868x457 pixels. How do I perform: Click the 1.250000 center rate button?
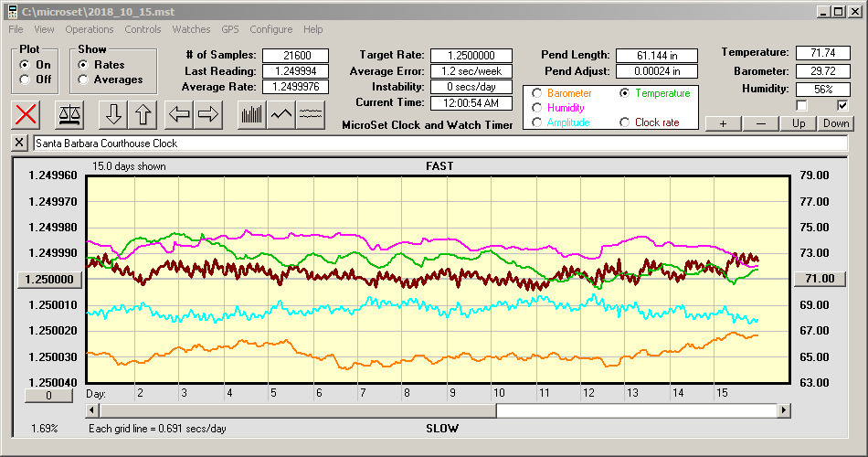(50, 279)
